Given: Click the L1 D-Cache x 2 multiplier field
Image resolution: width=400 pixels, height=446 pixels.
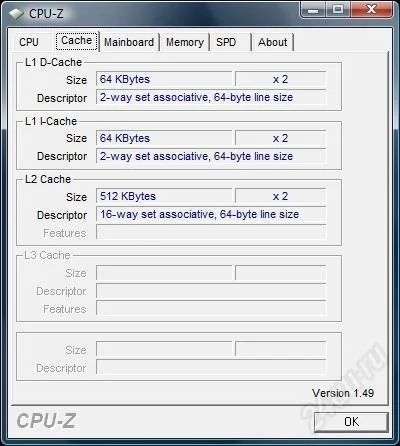Looking at the screenshot, I should point(280,79).
